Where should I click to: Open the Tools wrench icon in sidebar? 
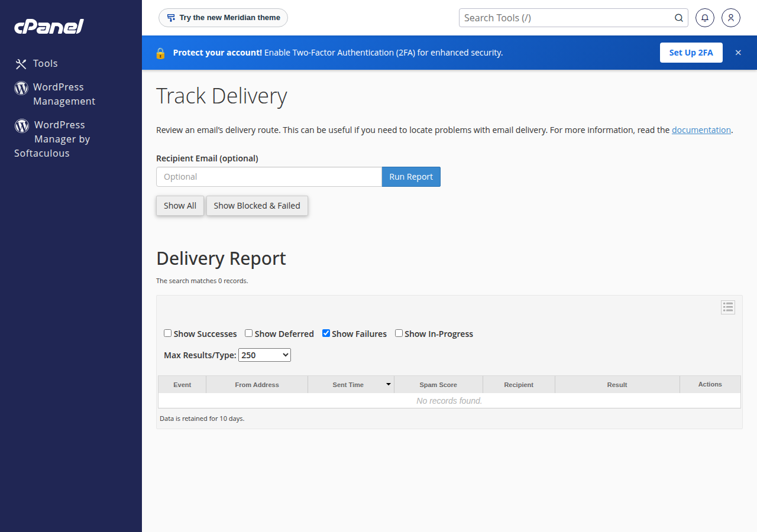tap(21, 64)
